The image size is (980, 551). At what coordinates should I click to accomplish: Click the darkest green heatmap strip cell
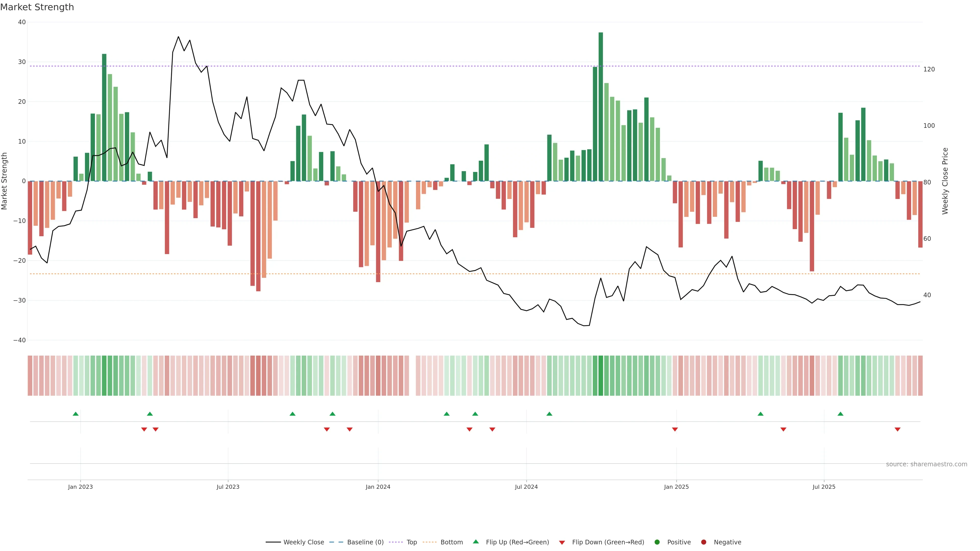[601, 376]
